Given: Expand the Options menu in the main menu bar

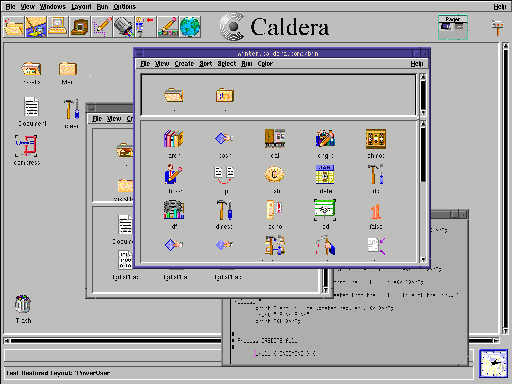Looking at the screenshot, I should tap(124, 7).
